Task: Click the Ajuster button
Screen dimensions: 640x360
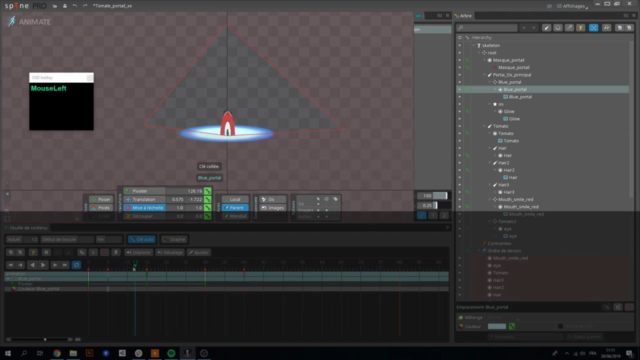Action: pos(199,253)
